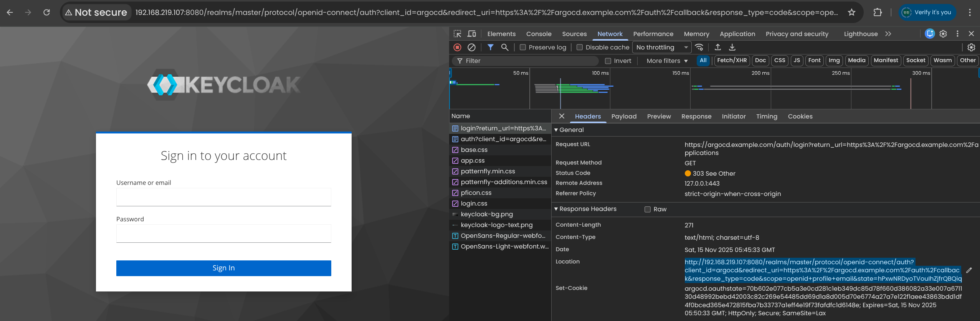The width and height of the screenshot is (980, 321).
Task: Open search in the network panel
Action: [505, 47]
